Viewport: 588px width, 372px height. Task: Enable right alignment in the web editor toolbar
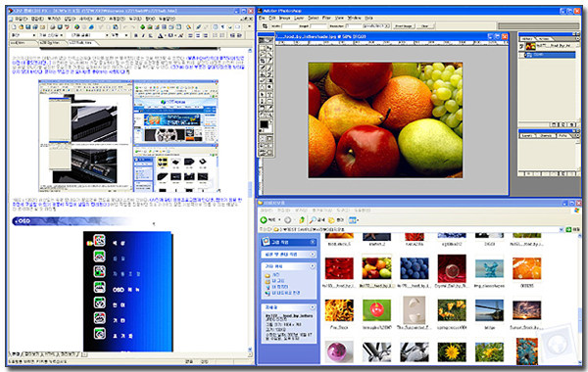click(205, 35)
